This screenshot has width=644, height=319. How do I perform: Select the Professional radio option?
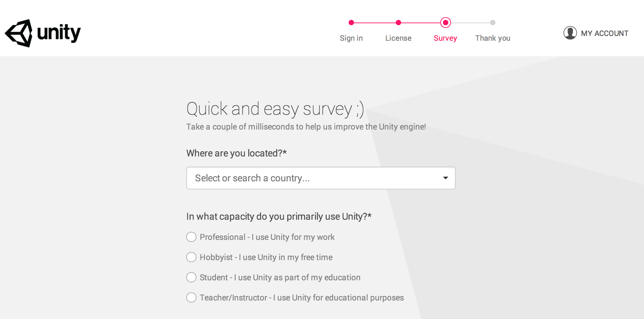click(191, 237)
